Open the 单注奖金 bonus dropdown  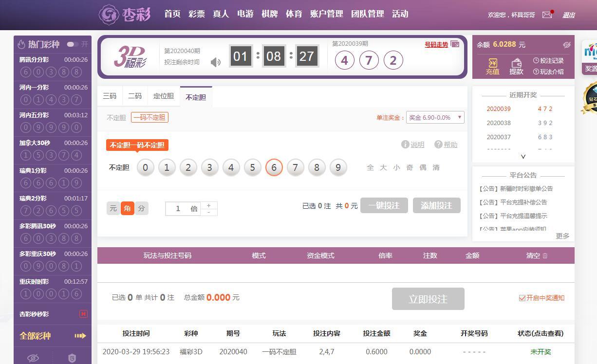pos(435,117)
